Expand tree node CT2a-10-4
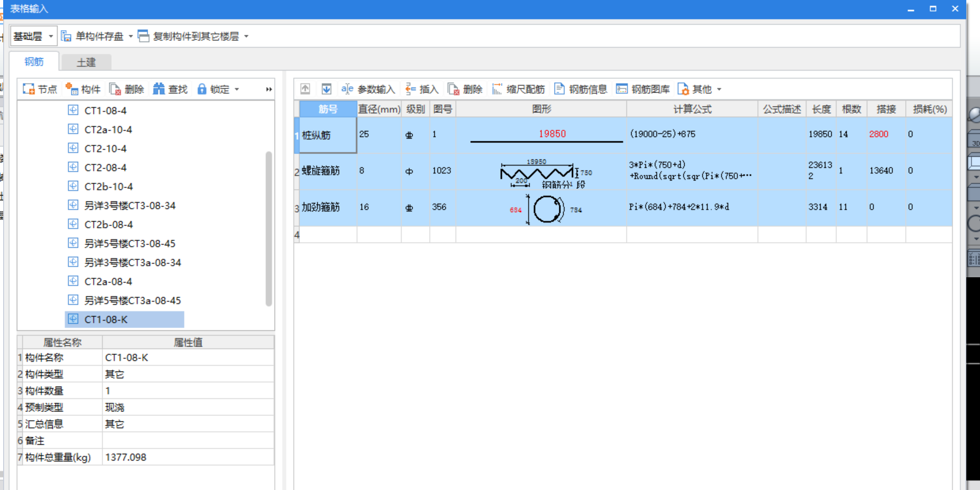The image size is (980, 490). coord(73,129)
